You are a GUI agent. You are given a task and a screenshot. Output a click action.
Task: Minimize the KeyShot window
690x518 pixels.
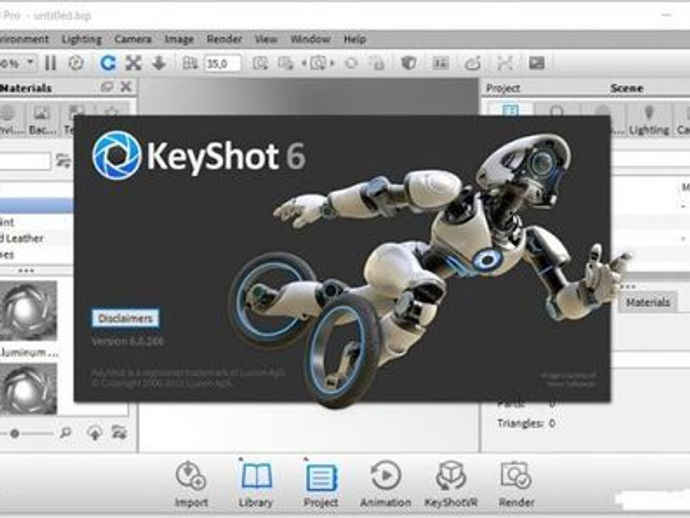pyautogui.click(x=666, y=15)
